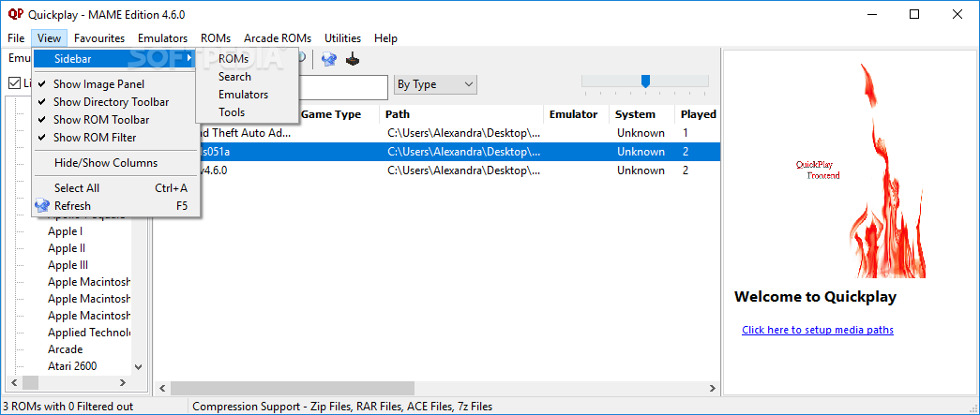Click the 3 ROMs status bar text

(68, 407)
